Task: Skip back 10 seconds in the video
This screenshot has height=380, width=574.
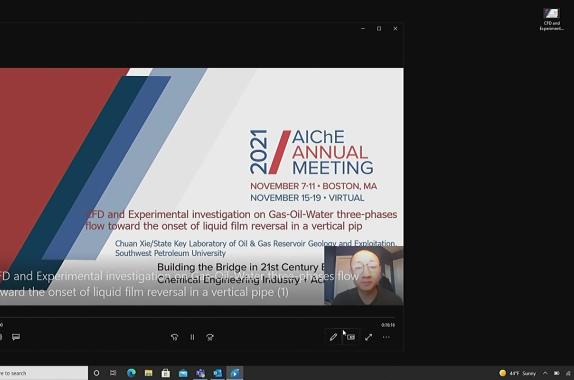Action: (175, 337)
